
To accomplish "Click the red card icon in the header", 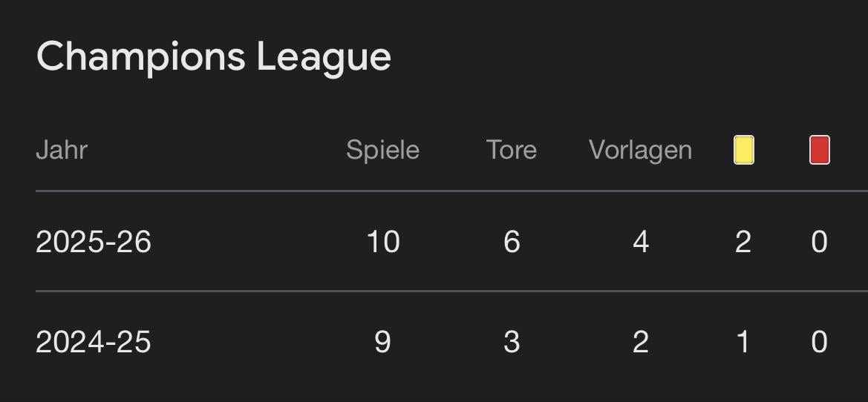I will point(819,150).
